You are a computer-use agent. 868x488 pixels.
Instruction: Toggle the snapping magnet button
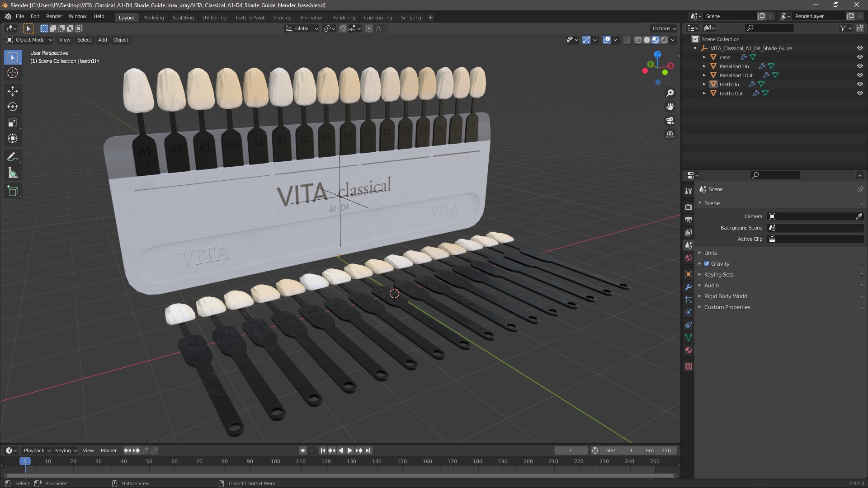pyautogui.click(x=343, y=28)
